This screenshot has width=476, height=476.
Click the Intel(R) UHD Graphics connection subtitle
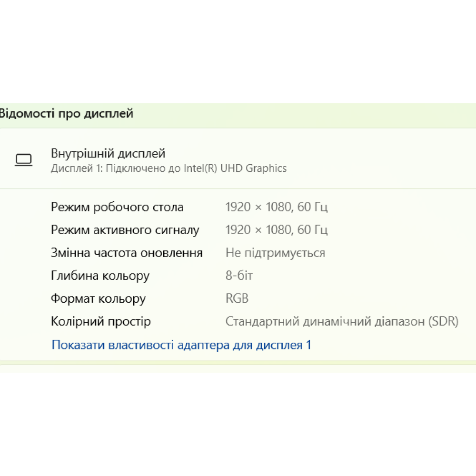[169, 168]
